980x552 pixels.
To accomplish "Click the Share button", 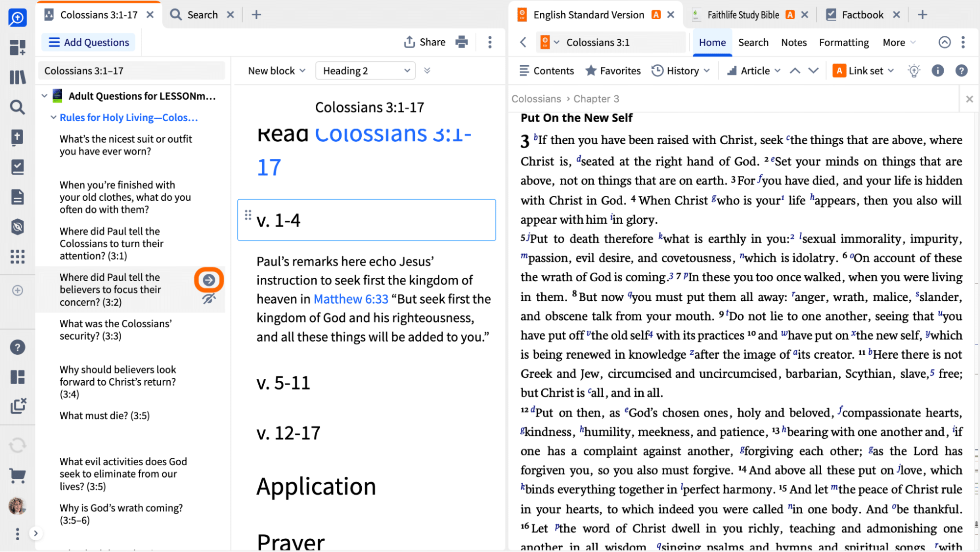I will [x=425, y=42].
